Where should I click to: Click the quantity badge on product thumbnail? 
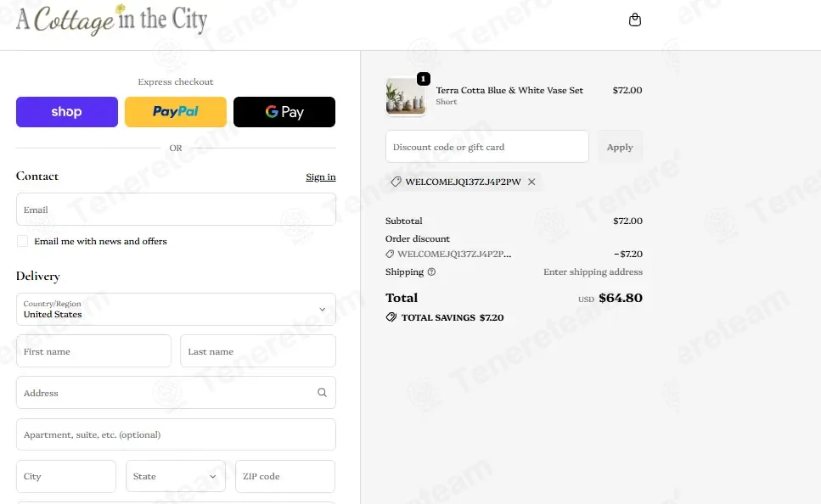423,79
